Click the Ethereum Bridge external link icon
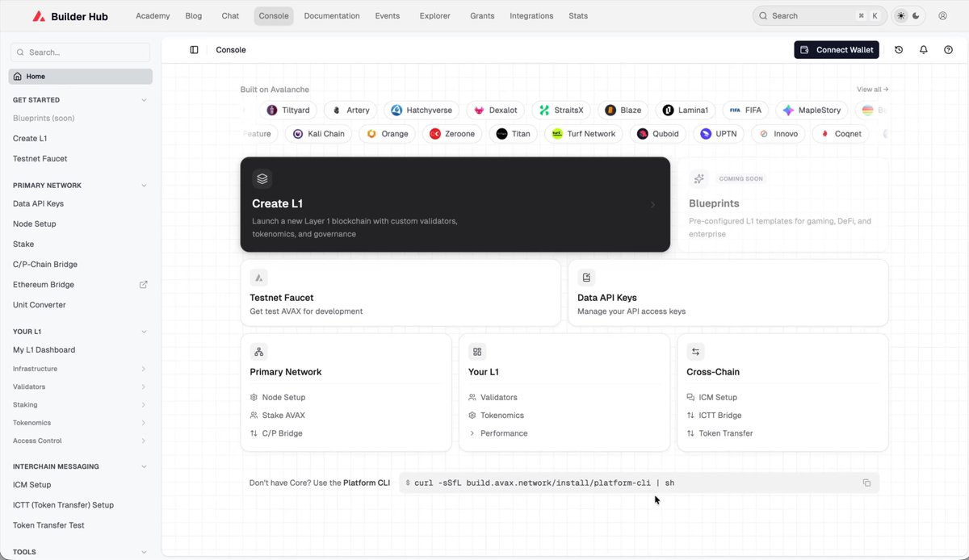Viewport: 969px width, 560px height. (144, 285)
